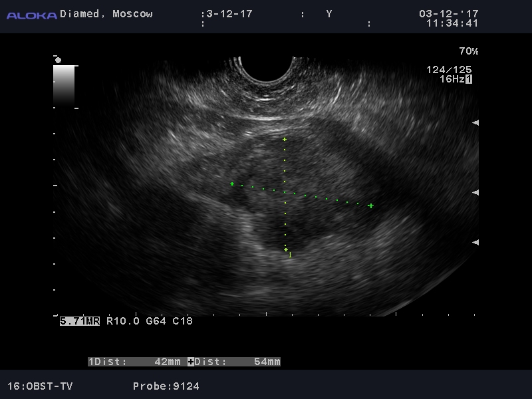Select the lowest focus triangle marker
Viewport: 532px width, 399px height.
(x=475, y=242)
